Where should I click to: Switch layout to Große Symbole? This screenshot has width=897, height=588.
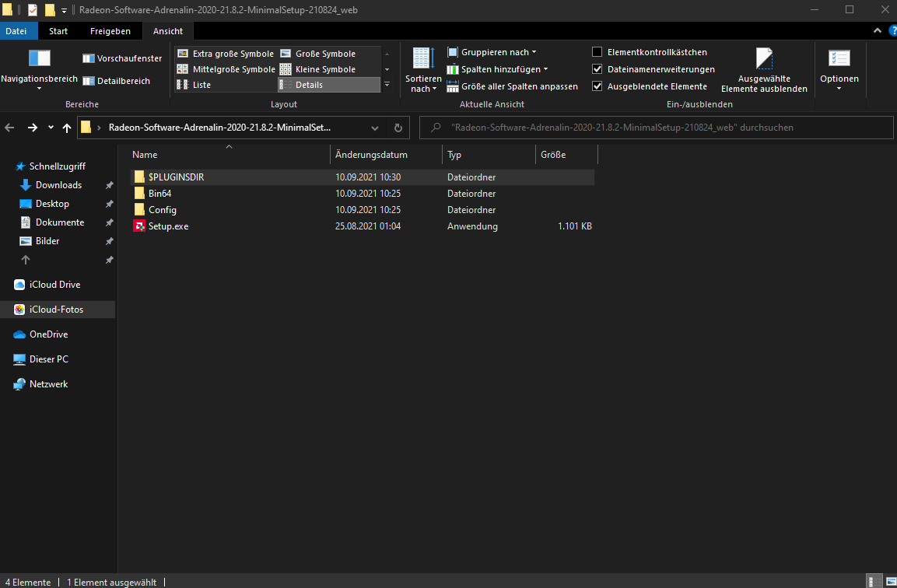point(318,54)
